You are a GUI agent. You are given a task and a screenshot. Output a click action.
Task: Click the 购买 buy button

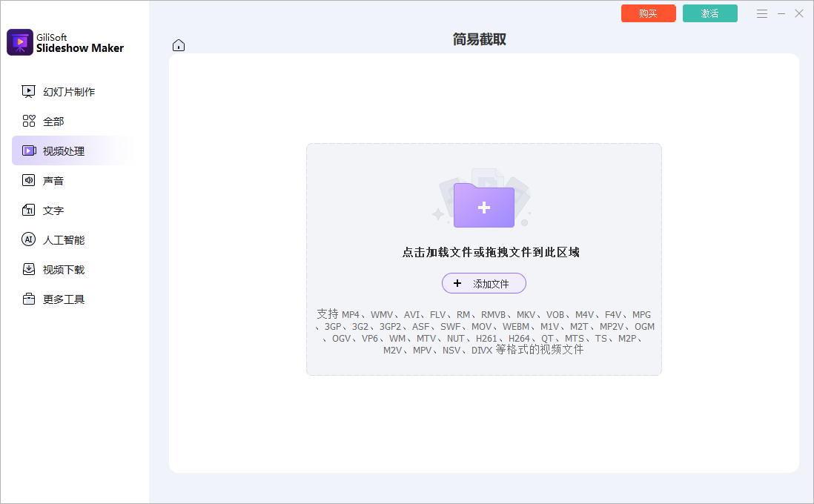[x=649, y=13]
